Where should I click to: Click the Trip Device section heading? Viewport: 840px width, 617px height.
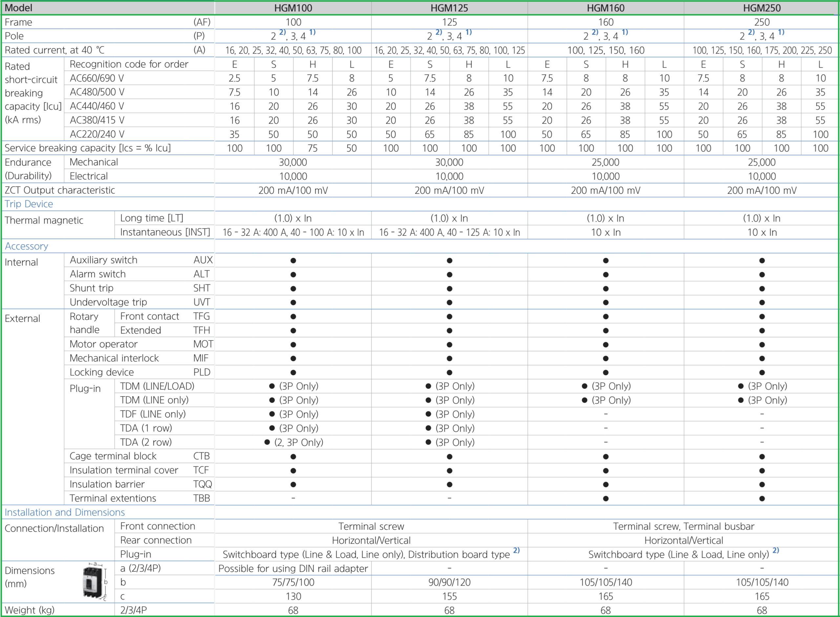click(29, 204)
